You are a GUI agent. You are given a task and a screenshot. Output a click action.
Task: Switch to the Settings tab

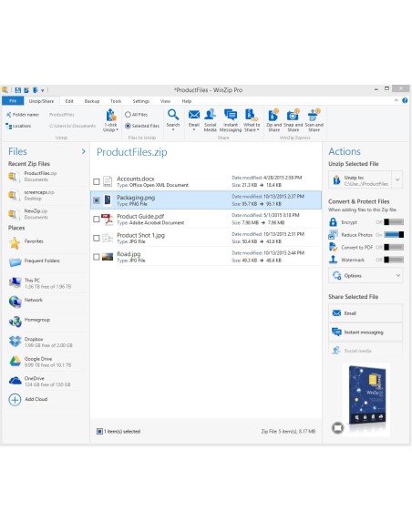point(141,101)
